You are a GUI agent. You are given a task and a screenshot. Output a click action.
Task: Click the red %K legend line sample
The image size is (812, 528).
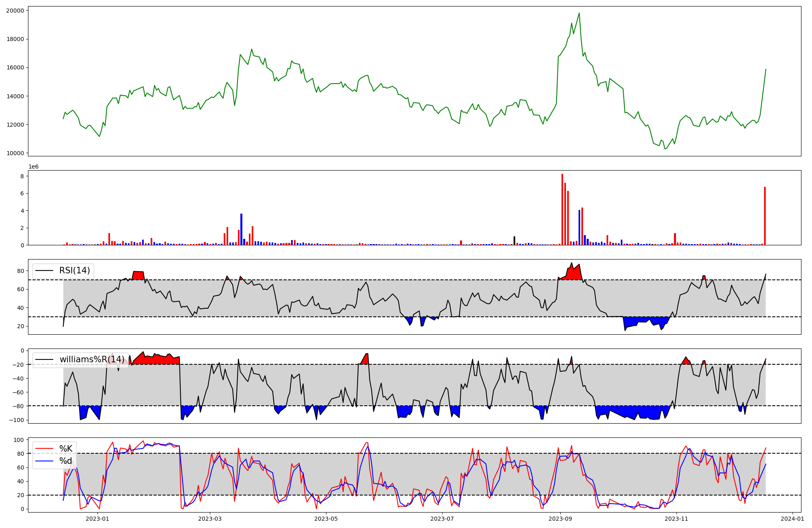pyautogui.click(x=44, y=449)
